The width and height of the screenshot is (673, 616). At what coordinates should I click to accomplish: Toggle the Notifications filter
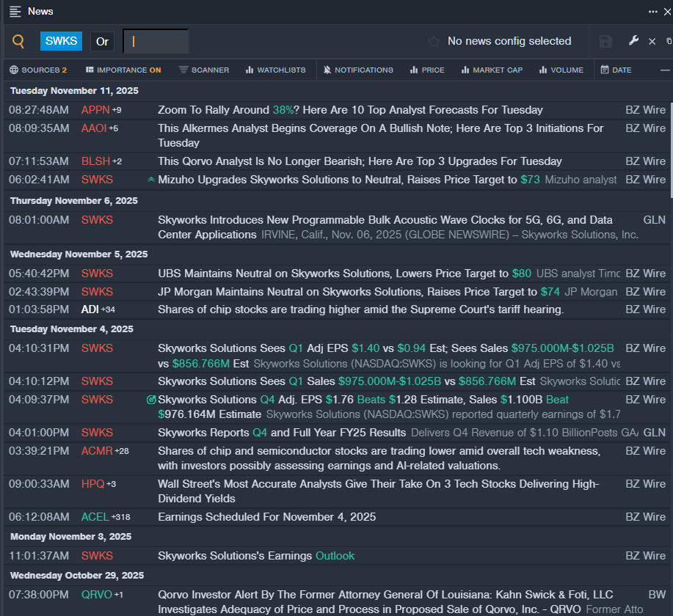pos(358,70)
